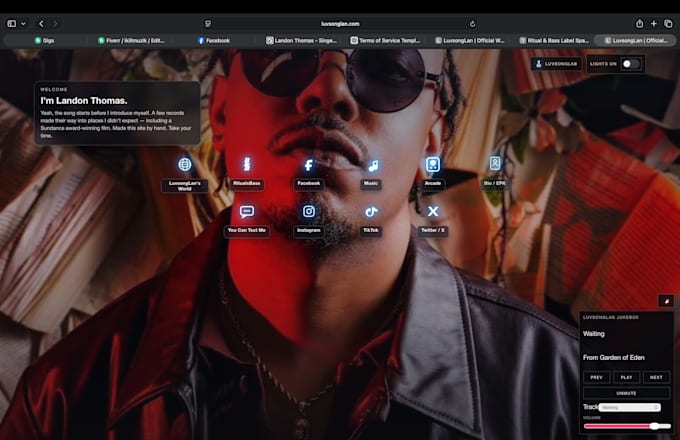Open the LuvsongLan's World globe icon
The width and height of the screenshot is (680, 440).
point(185,165)
